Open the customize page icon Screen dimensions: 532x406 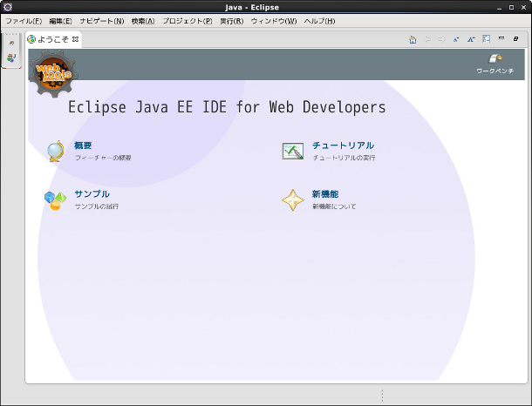tap(486, 39)
